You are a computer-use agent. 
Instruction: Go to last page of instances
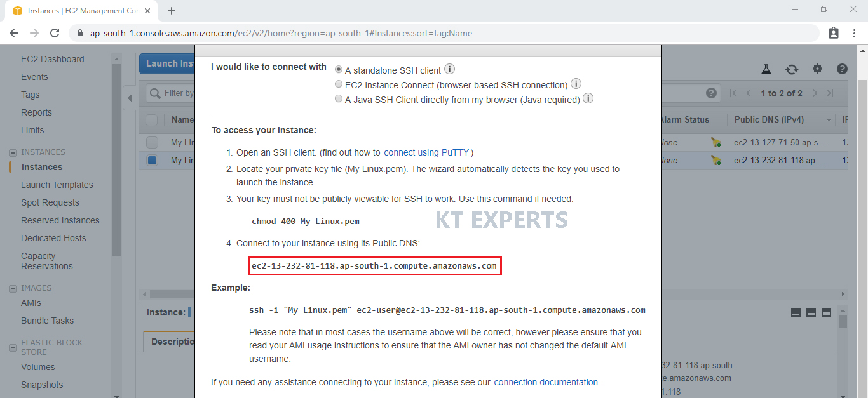(830, 93)
